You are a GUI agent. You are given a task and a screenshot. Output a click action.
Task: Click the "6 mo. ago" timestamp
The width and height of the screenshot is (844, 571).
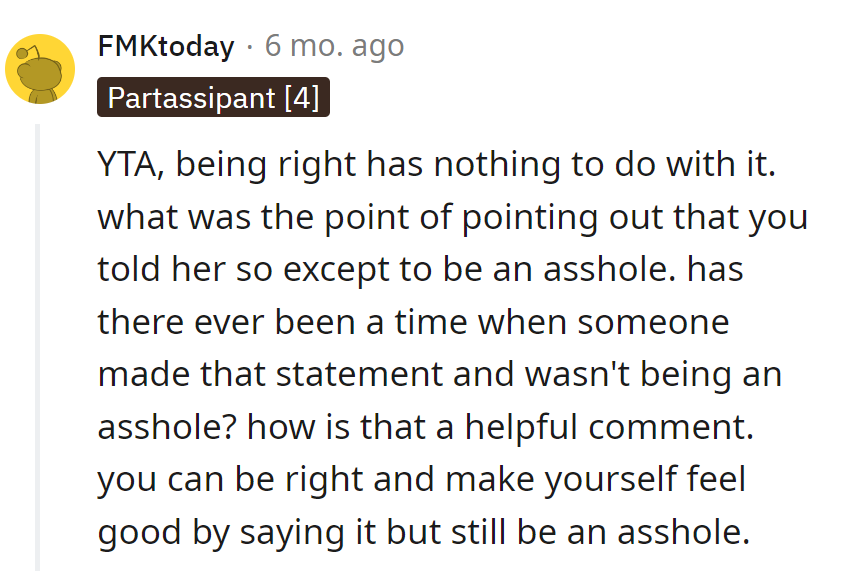335,46
